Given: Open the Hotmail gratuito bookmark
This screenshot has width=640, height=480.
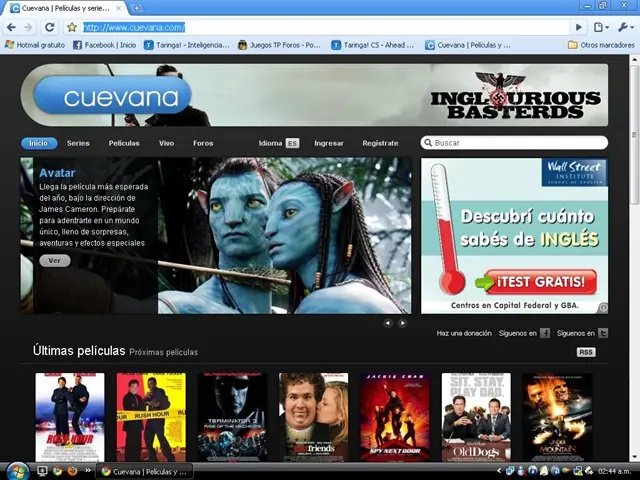Looking at the screenshot, I should point(35,45).
